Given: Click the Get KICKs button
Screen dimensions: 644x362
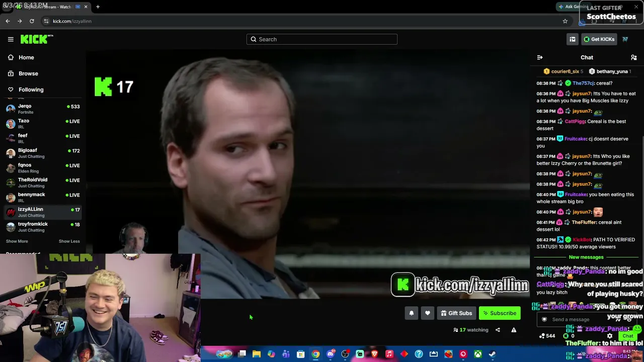Looking at the screenshot, I should pyautogui.click(x=599, y=39).
